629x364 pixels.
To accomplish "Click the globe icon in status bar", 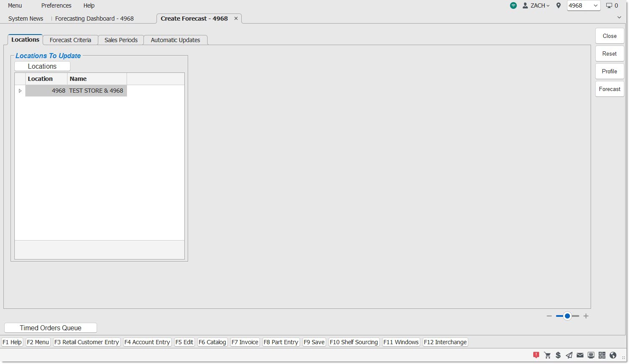I will click(x=613, y=355).
